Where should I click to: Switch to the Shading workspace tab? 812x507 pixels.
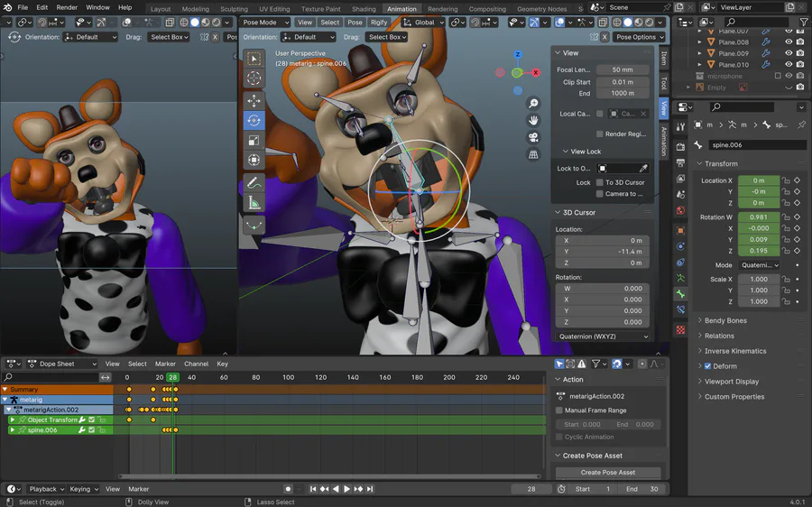click(x=364, y=9)
